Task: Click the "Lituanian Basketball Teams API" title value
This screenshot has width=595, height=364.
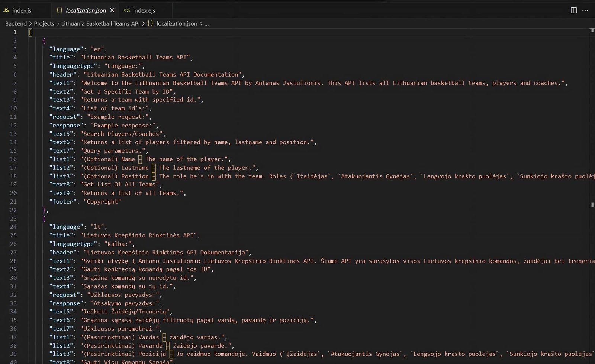Action: (135, 57)
